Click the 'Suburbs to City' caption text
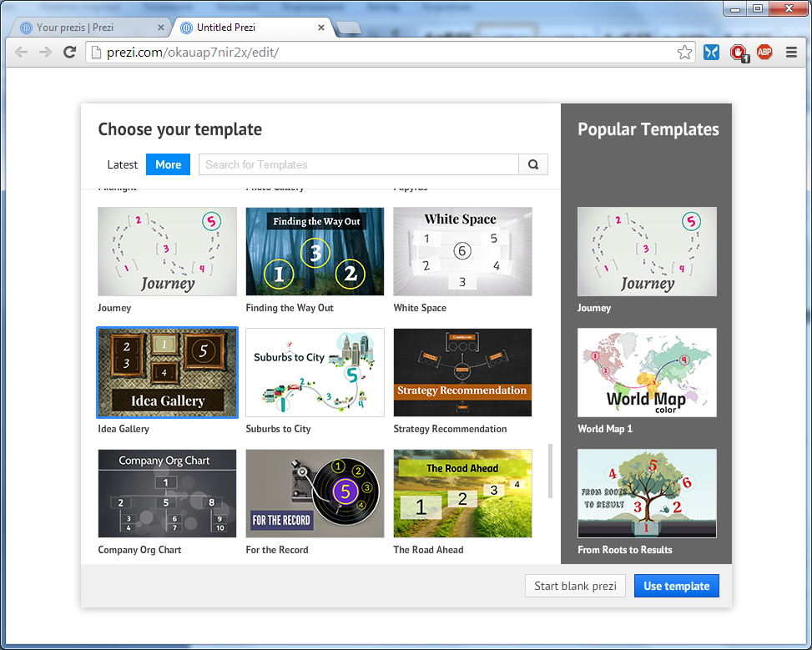This screenshot has height=650, width=812. click(278, 429)
